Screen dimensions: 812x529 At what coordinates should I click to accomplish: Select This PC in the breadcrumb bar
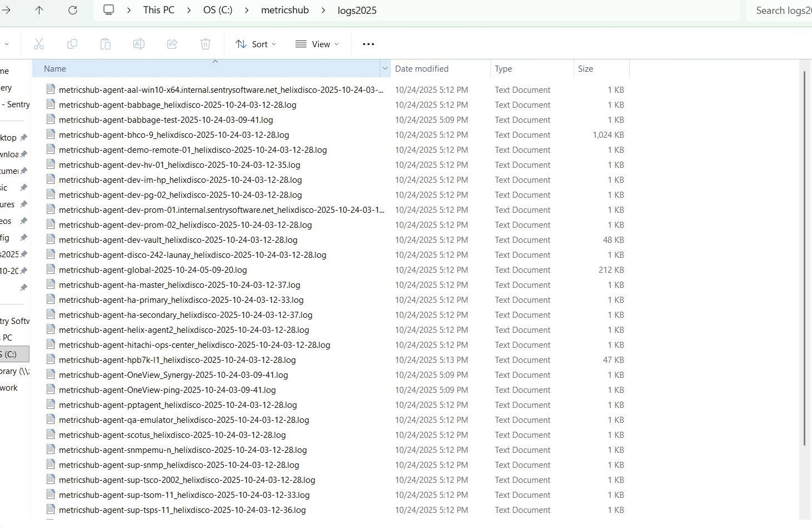159,10
